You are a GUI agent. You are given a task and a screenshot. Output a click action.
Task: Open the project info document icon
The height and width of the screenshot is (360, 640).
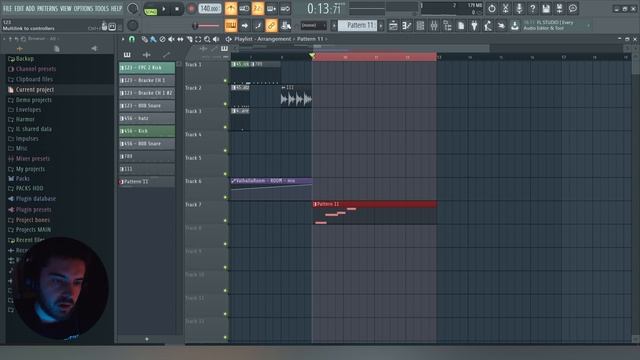tap(461, 26)
